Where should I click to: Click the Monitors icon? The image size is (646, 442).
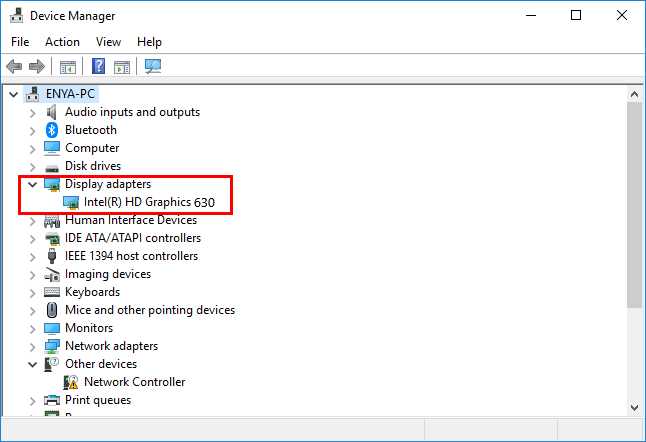(x=52, y=328)
